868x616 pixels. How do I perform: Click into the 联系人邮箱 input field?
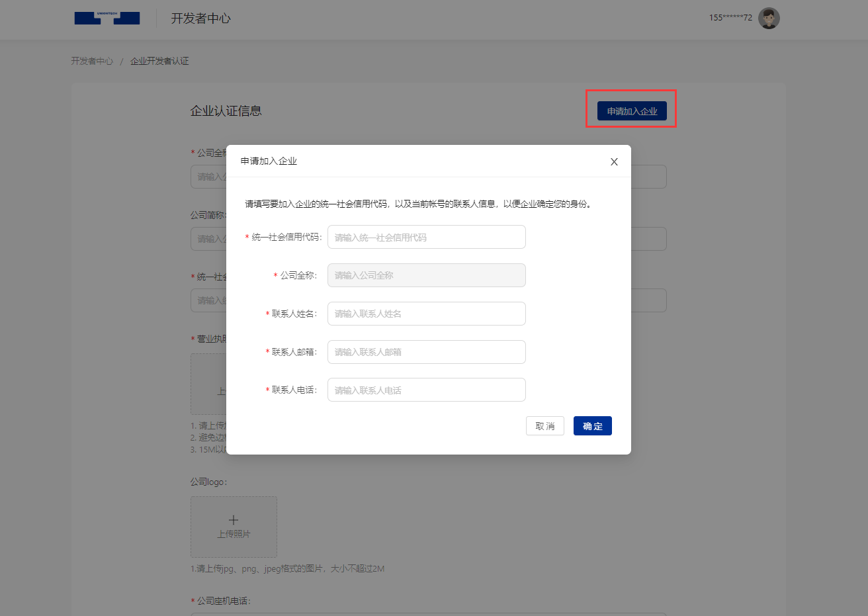pyautogui.click(x=426, y=352)
